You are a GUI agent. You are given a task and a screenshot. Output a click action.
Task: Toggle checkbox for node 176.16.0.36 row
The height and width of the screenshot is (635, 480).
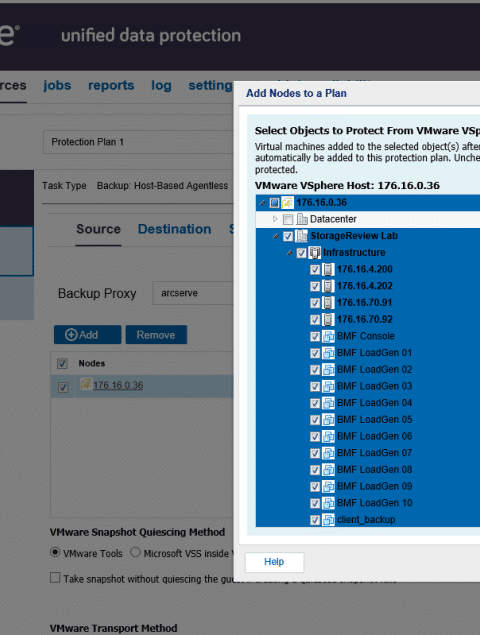(x=63, y=387)
